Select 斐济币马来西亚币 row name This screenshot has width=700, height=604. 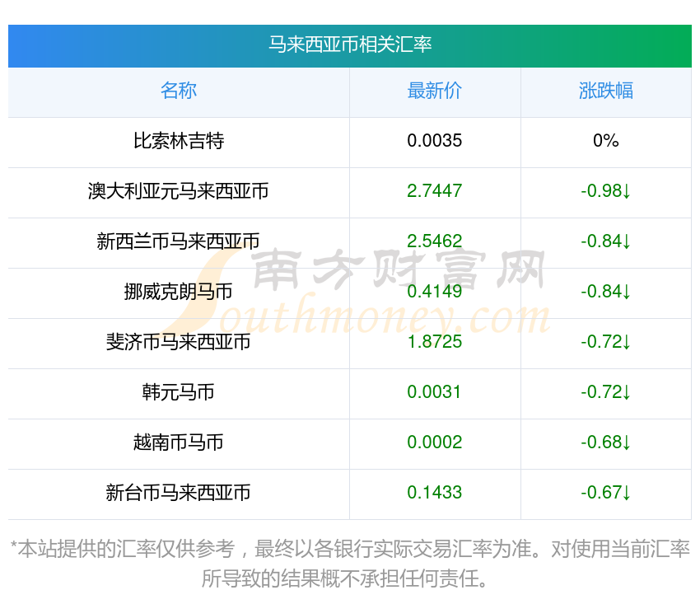point(179,342)
